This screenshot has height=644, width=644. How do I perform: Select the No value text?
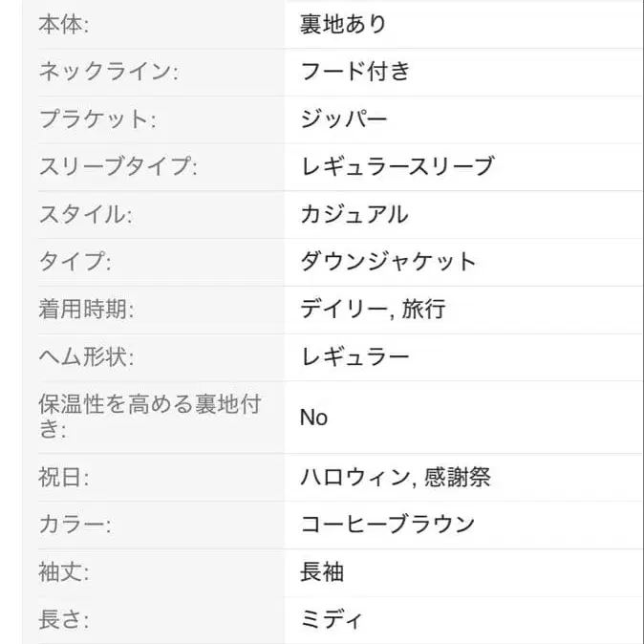coord(313,418)
